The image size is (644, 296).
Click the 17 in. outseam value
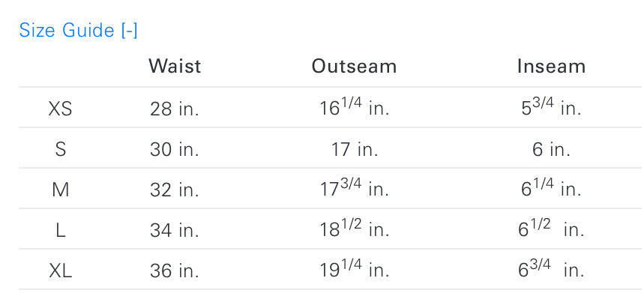pos(355,149)
